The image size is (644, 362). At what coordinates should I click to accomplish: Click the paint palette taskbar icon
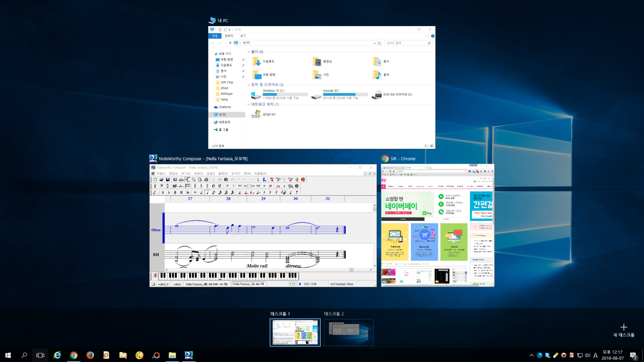pos(139,355)
